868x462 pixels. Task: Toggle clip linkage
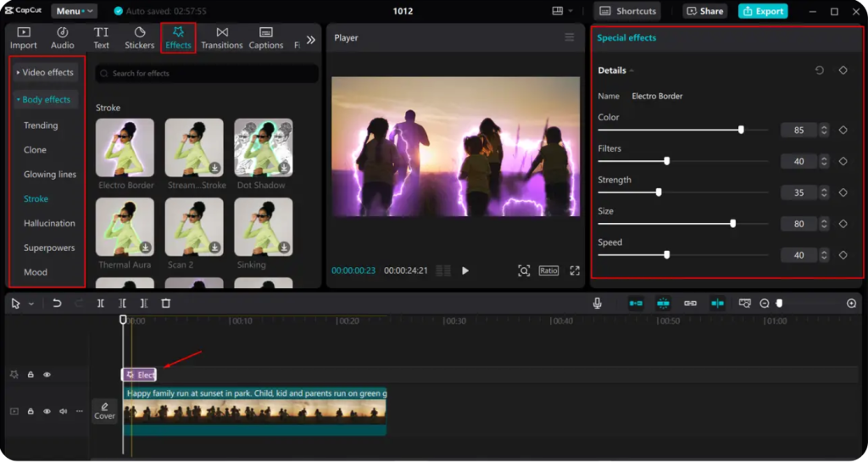point(690,303)
